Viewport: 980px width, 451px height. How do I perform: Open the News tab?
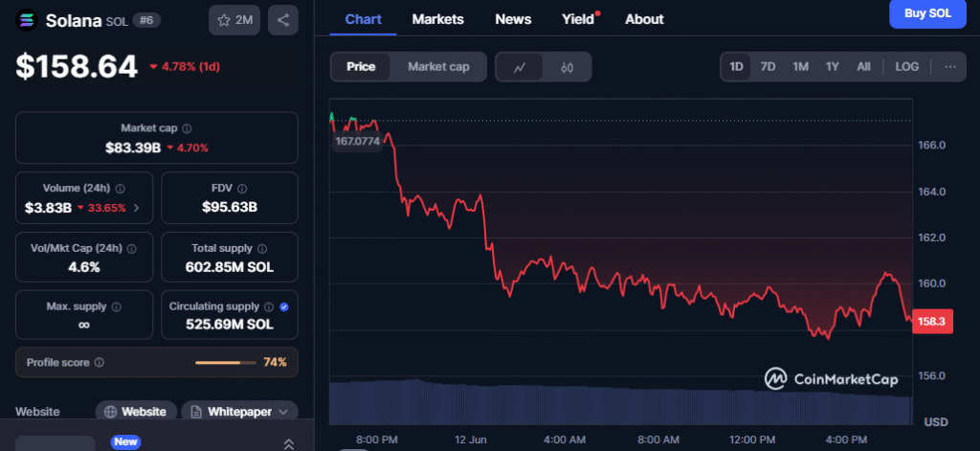[x=513, y=19]
